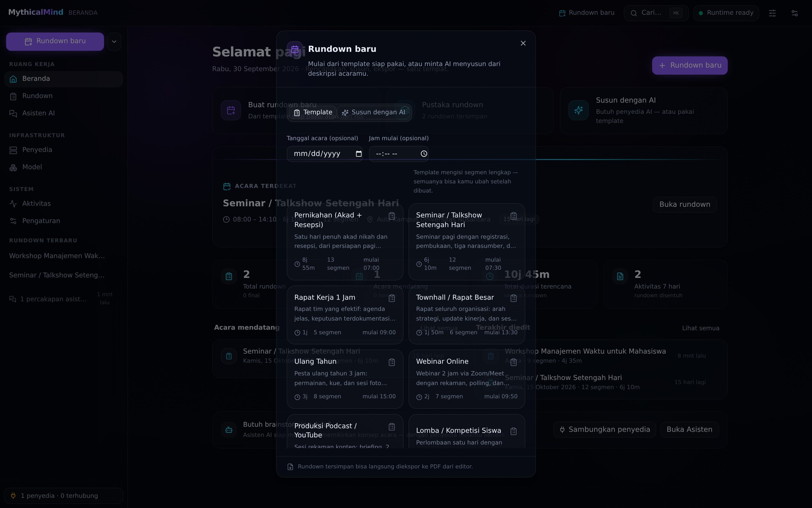
Task: Click 1 penyedia · 0 terhubung status
Action: [63, 496]
